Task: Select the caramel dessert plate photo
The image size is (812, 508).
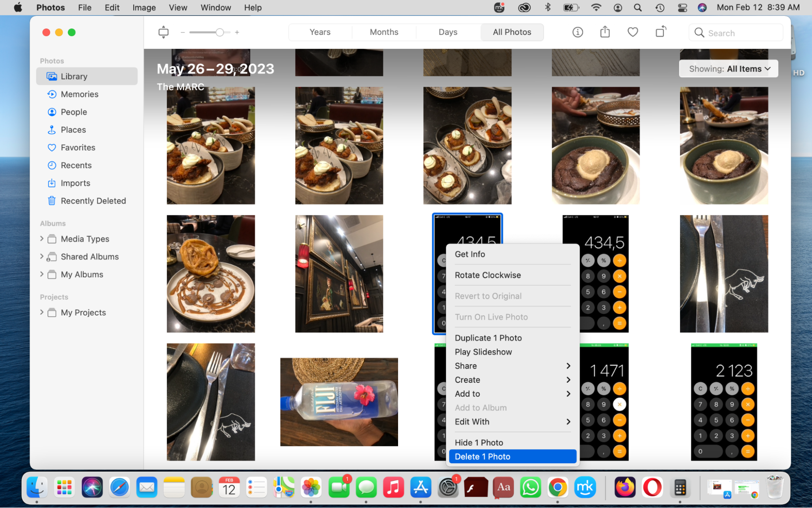Action: pos(211,274)
